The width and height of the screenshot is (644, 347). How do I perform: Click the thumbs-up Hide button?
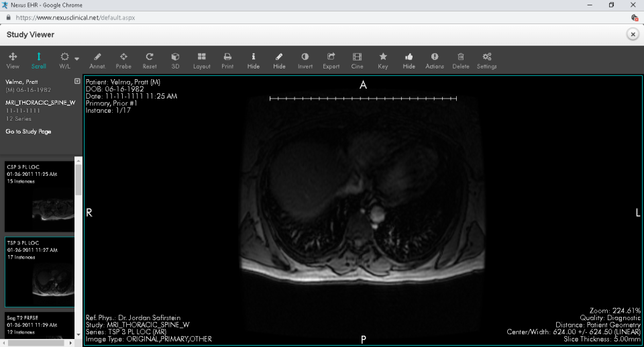coord(409,60)
